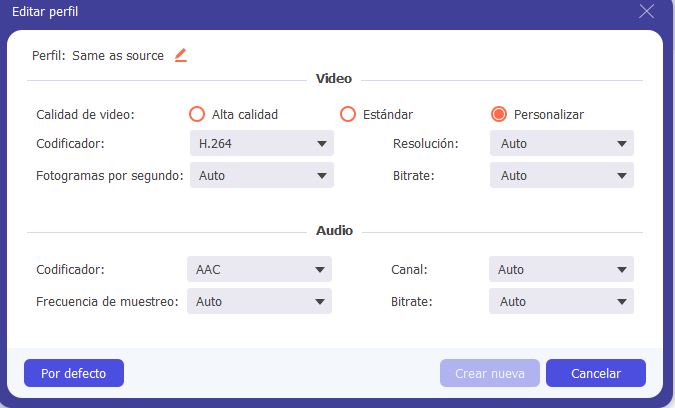
Task: Click the Cancelar button
Action: click(x=596, y=373)
